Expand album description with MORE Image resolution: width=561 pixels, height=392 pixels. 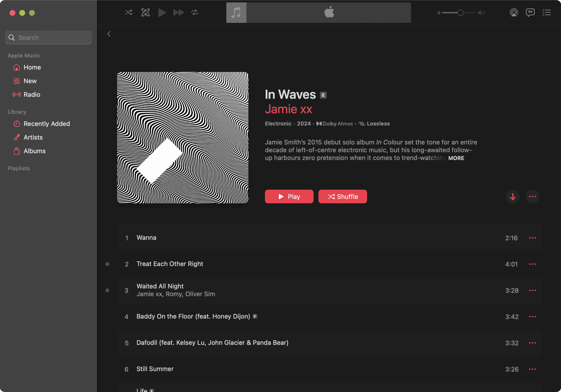(456, 158)
